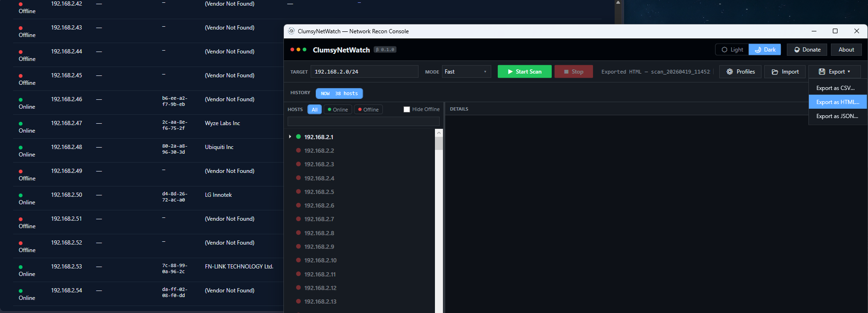The height and width of the screenshot is (313, 868).
Task: Open the About dialog
Action: tap(846, 50)
